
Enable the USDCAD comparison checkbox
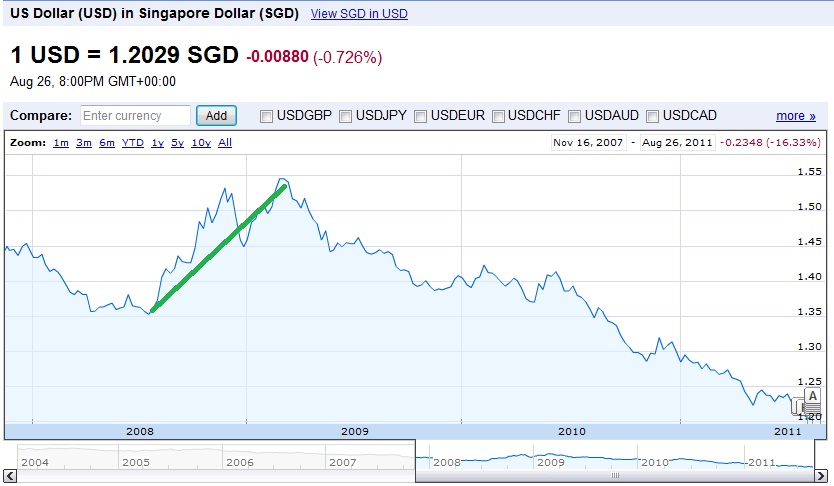(655, 116)
